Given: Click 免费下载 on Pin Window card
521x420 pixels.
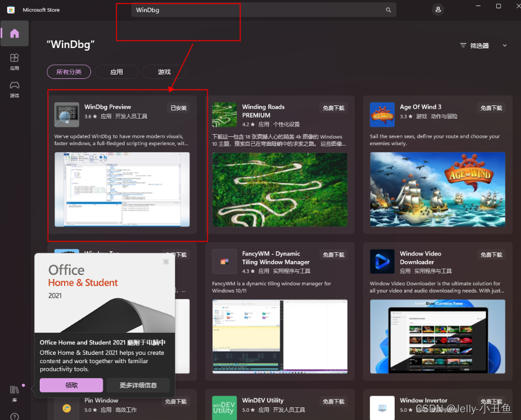Looking at the screenshot, I should point(176,402).
